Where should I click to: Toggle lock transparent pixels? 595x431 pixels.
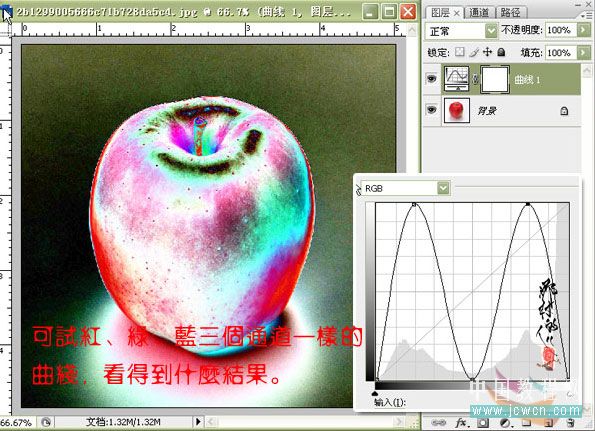pos(460,52)
